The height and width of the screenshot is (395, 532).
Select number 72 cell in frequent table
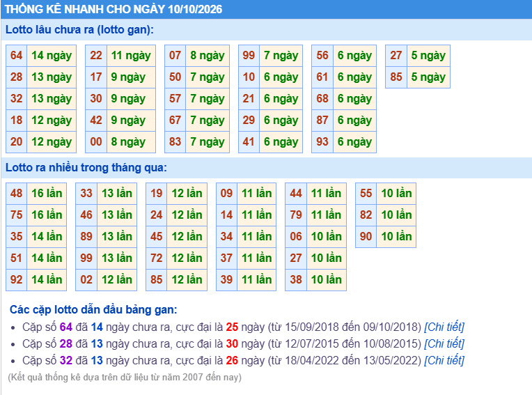(x=157, y=258)
